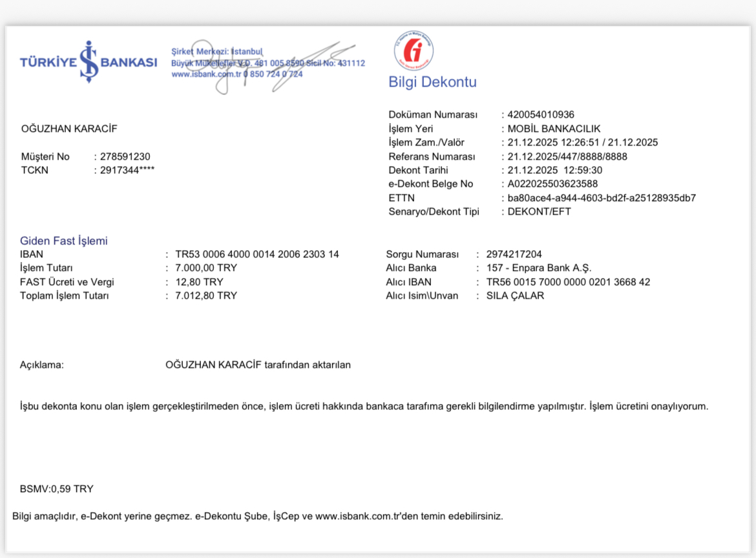This screenshot has height=558, width=756.
Task: Click the Türkiye İş Bankası logo
Action: [x=89, y=61]
